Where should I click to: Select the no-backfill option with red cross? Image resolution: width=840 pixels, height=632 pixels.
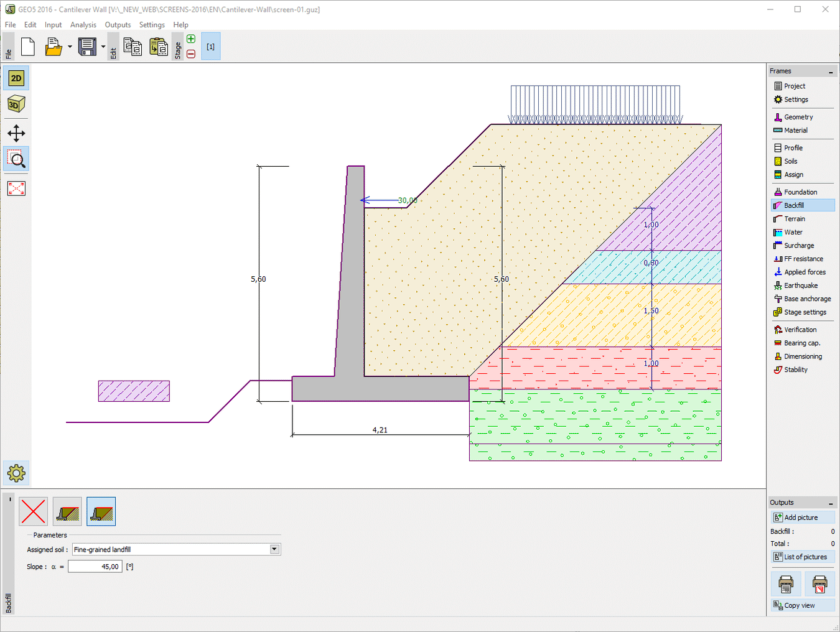[x=33, y=511]
